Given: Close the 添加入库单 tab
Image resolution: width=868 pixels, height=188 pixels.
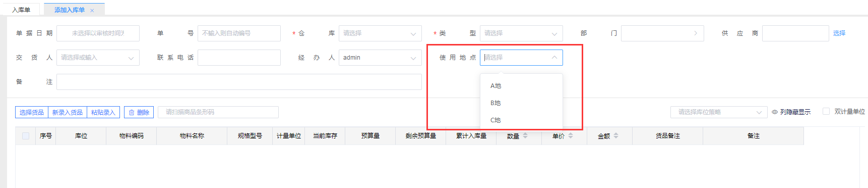Looking at the screenshot, I should pos(92,10).
